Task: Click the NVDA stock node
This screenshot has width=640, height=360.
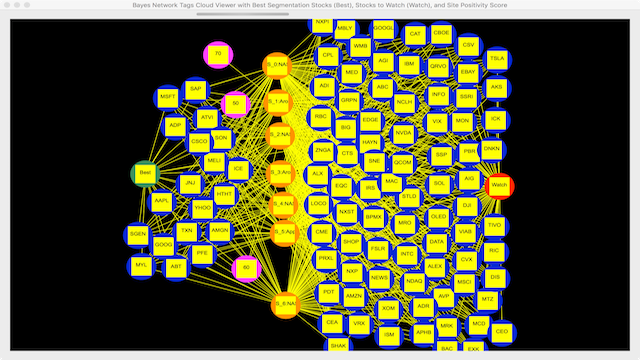Action: (x=404, y=134)
